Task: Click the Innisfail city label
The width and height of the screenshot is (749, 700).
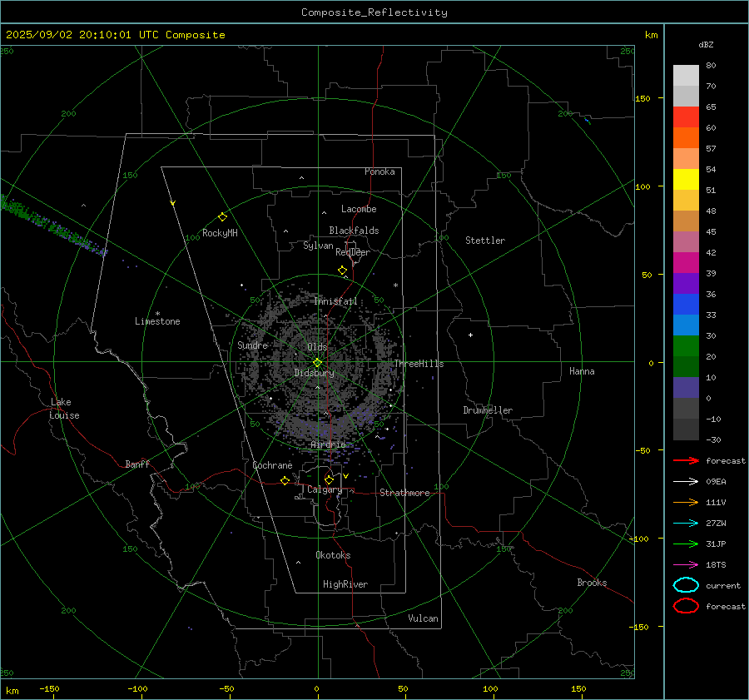Action: point(335,301)
